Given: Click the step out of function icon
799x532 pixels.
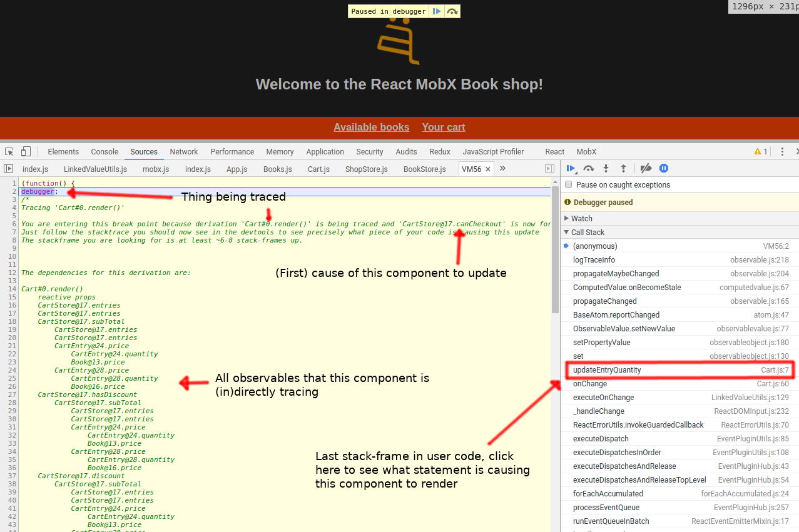Looking at the screenshot, I should (x=623, y=168).
